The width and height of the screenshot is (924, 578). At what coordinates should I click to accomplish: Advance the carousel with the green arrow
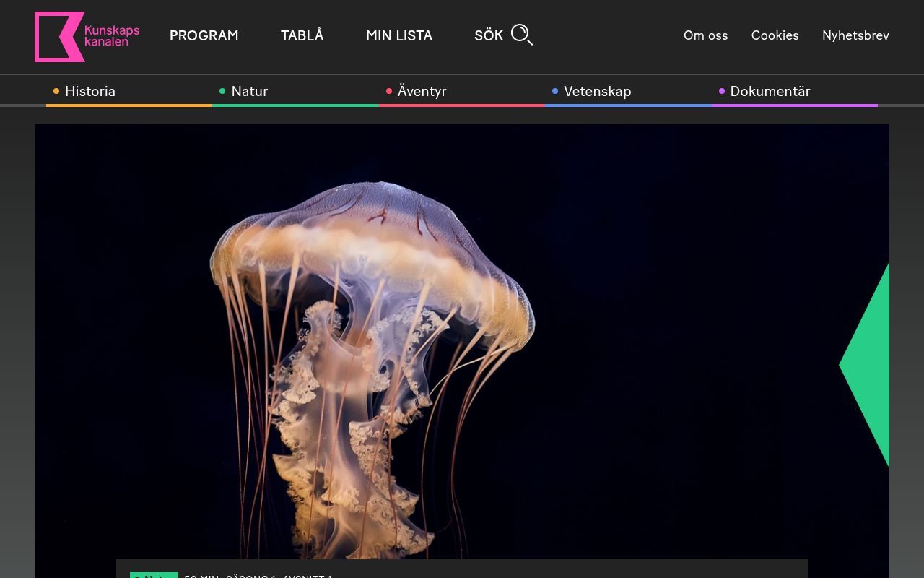[x=864, y=365]
